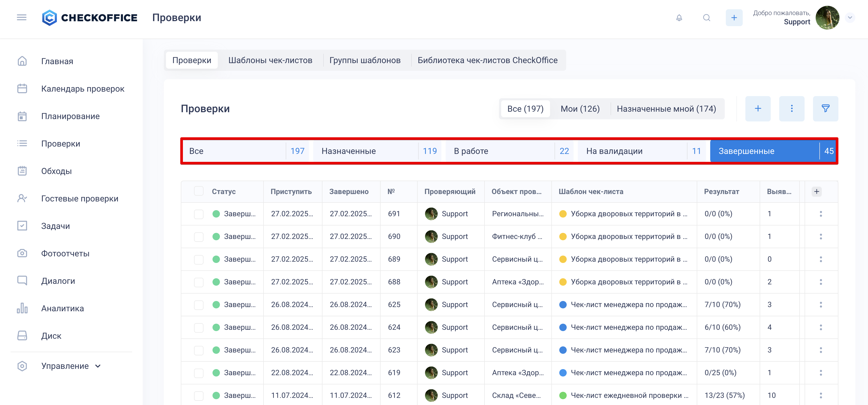The width and height of the screenshot is (868, 405).
Task: Click the three-dot options button beside filter
Action: click(x=792, y=109)
